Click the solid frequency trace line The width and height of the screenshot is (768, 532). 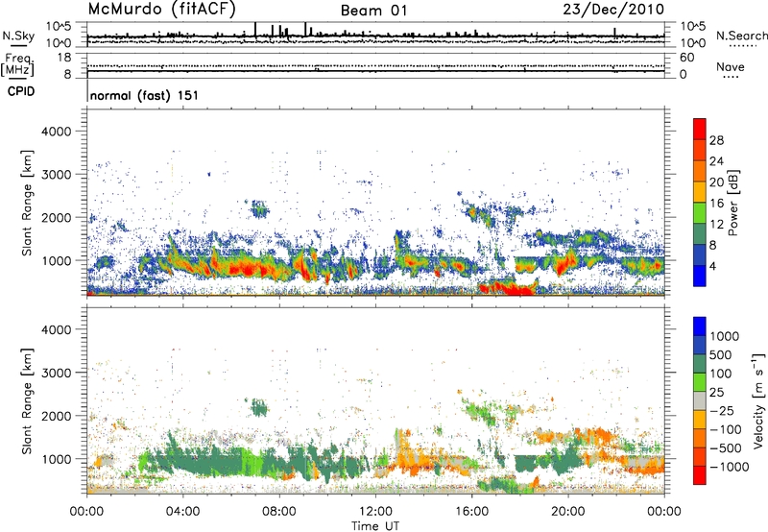[375, 71]
